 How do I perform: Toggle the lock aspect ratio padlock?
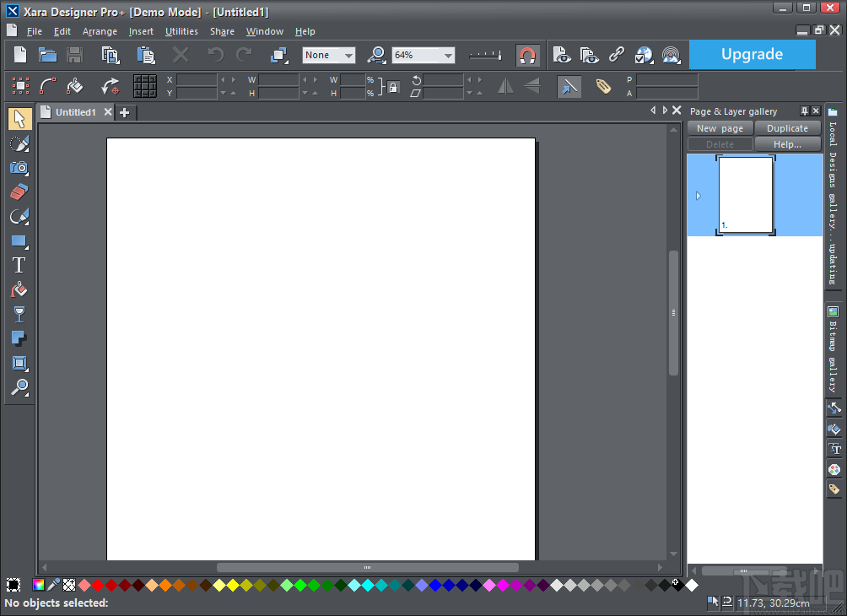(393, 87)
